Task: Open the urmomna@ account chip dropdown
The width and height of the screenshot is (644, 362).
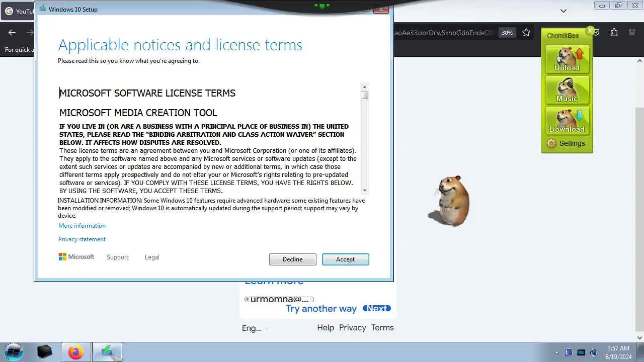Action: point(279,299)
